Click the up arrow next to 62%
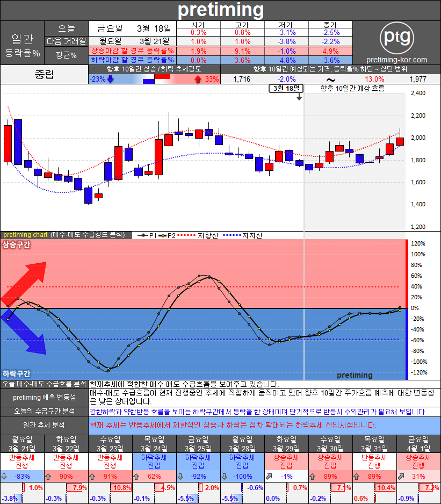Screen dimensions: 441x504 click(136, 477)
